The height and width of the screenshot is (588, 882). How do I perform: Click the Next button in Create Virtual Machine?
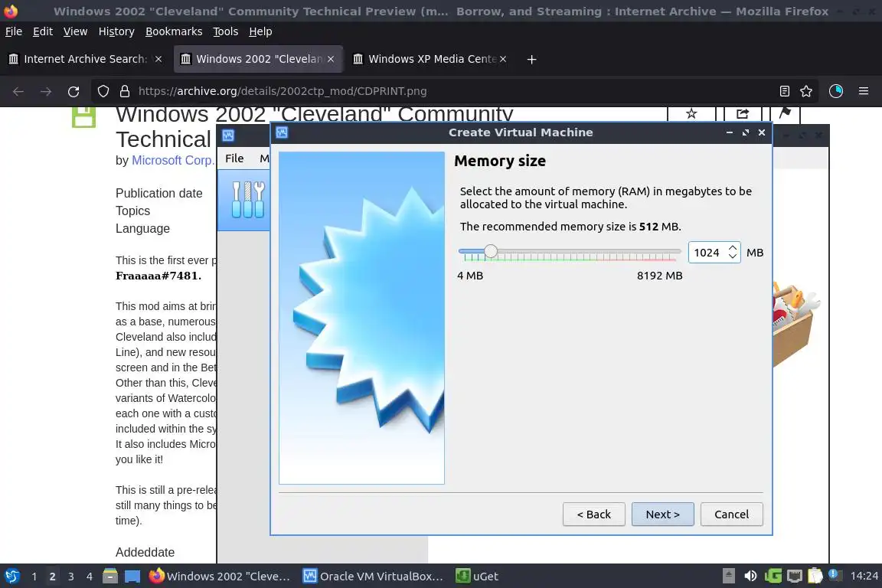[x=662, y=514]
